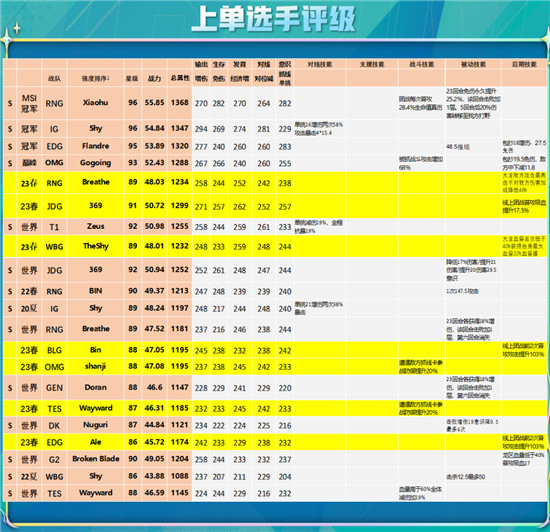
Task: Select the Nuguri player name cell
Action: click(96, 425)
